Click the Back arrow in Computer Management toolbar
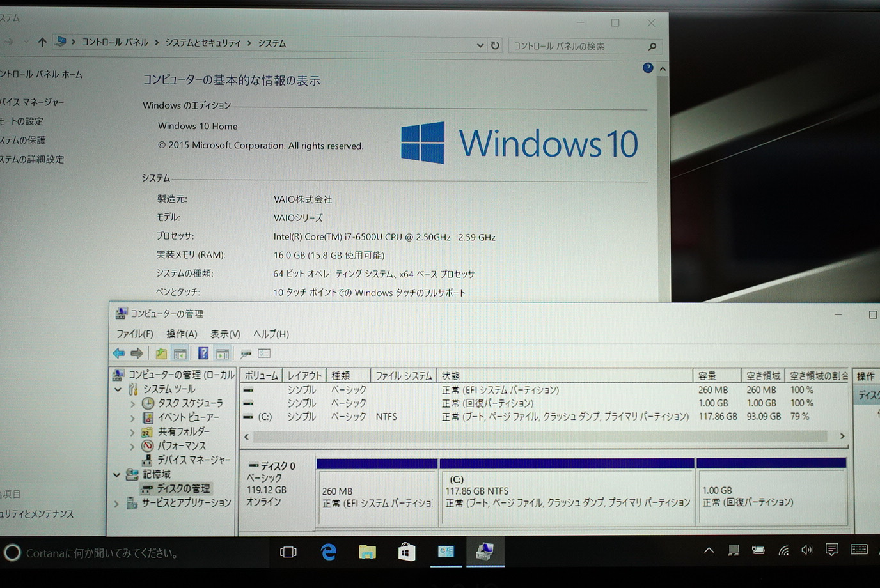This screenshot has width=880, height=588. (119, 353)
